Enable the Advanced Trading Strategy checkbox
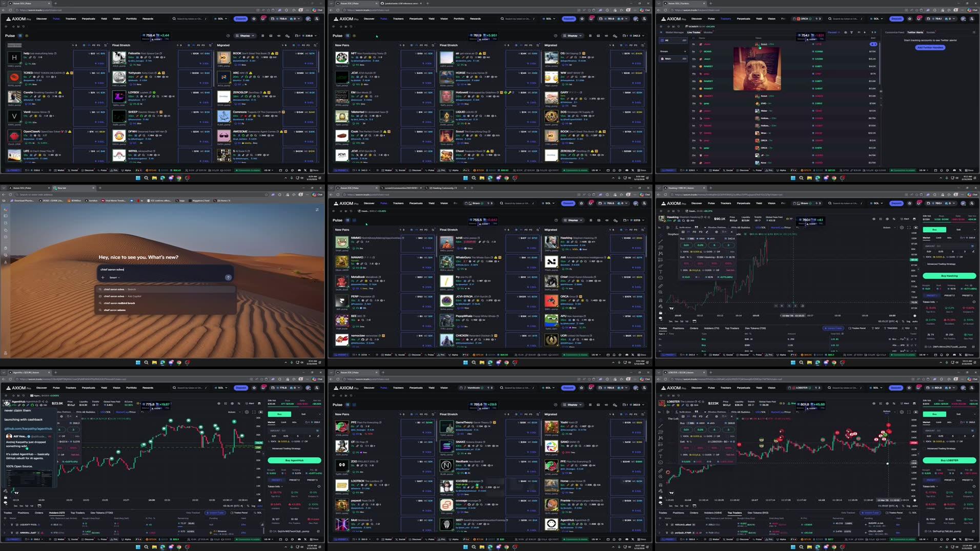This screenshot has height=551, width=980. [x=925, y=264]
